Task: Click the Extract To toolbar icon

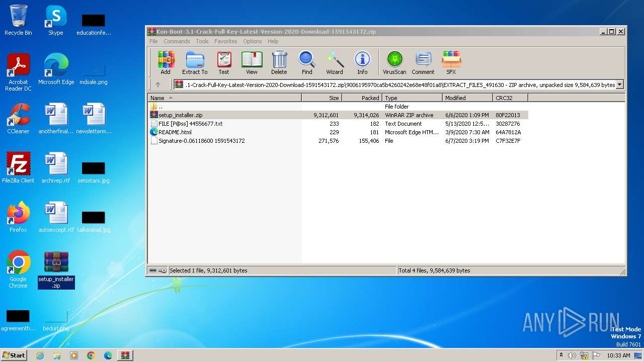Action: point(195,63)
